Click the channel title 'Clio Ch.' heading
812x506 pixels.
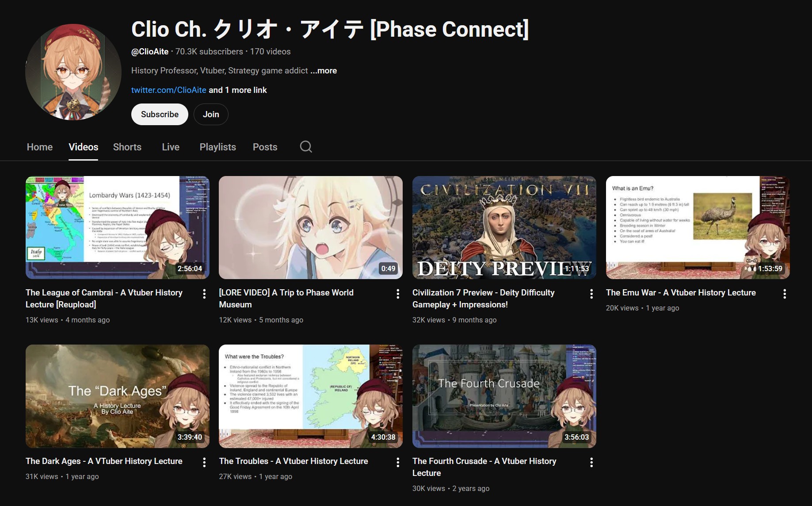coord(330,29)
